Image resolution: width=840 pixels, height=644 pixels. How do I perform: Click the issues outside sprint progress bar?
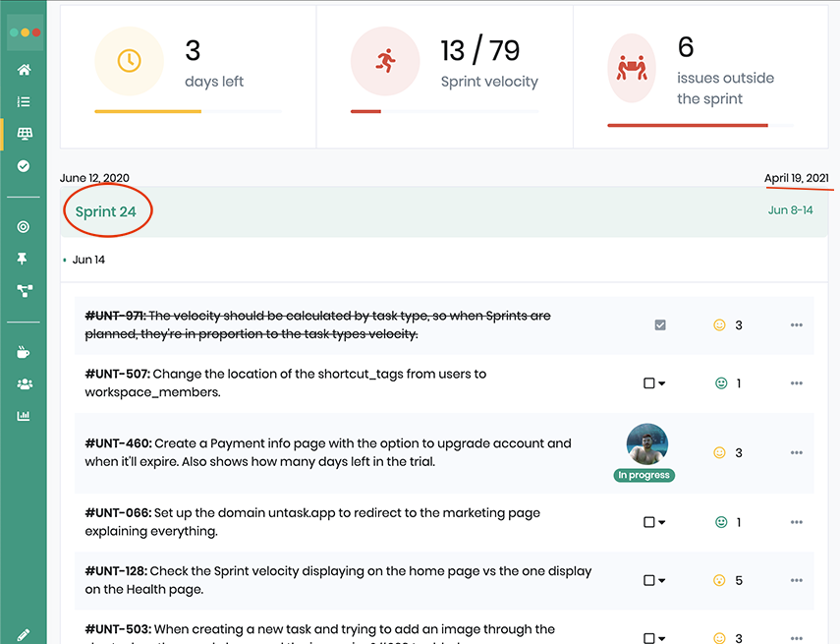coord(700,126)
